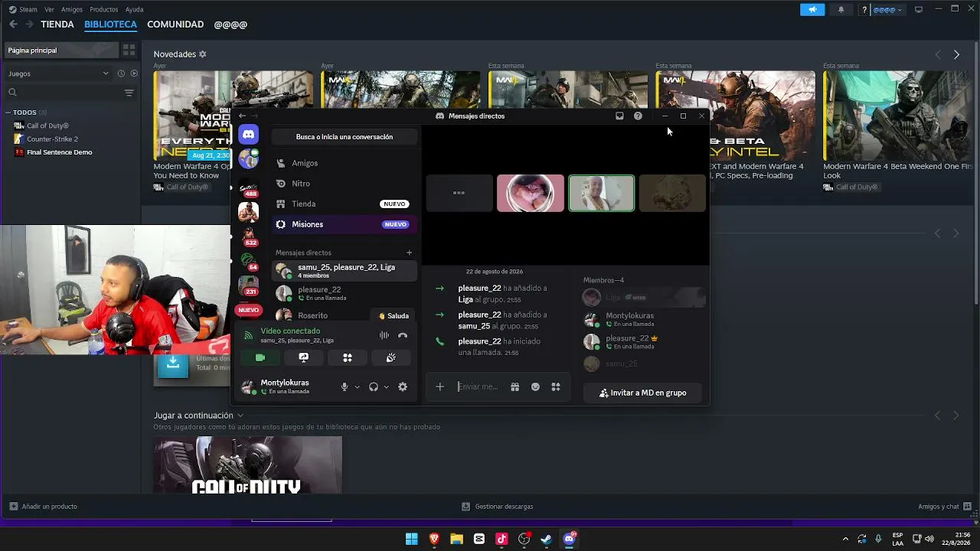980x551 pixels.
Task: Open the soundboard in Discord call panel
Action: [390, 357]
